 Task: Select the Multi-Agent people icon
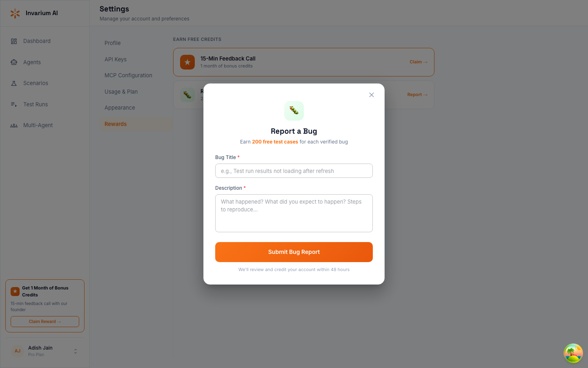[x=13, y=125]
